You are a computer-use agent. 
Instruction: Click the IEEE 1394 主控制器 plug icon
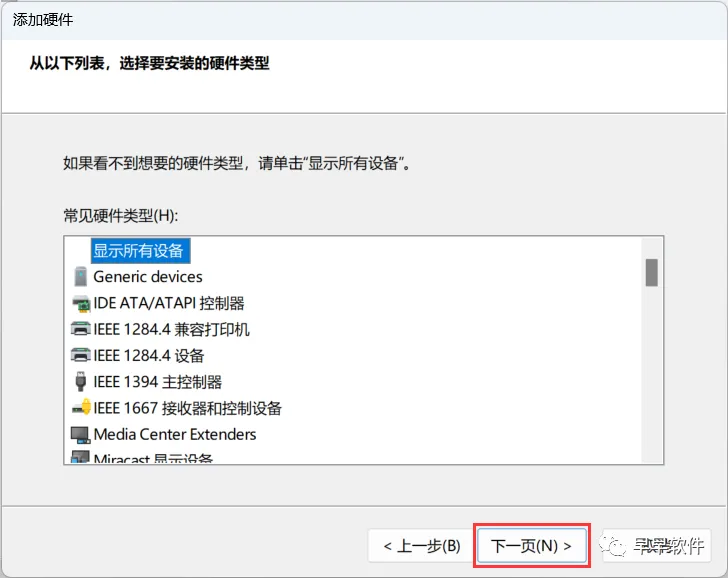click(80, 382)
